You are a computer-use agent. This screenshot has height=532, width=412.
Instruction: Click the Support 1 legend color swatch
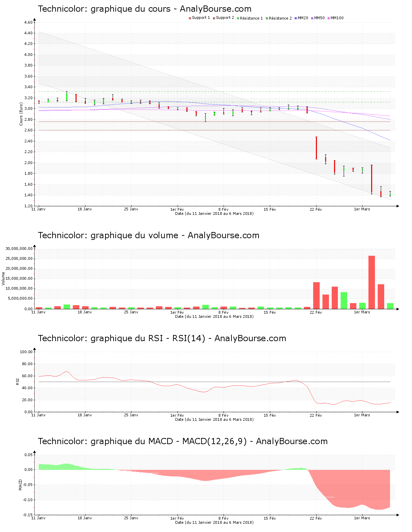click(x=190, y=18)
